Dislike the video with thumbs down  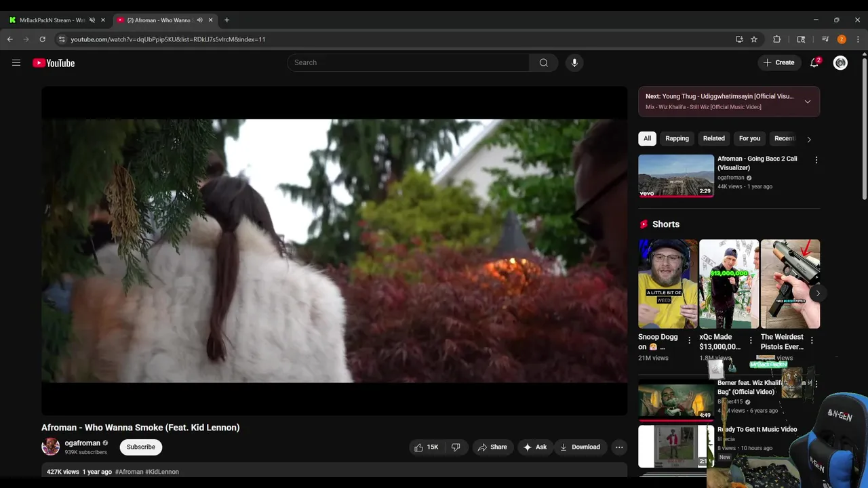coord(456,447)
